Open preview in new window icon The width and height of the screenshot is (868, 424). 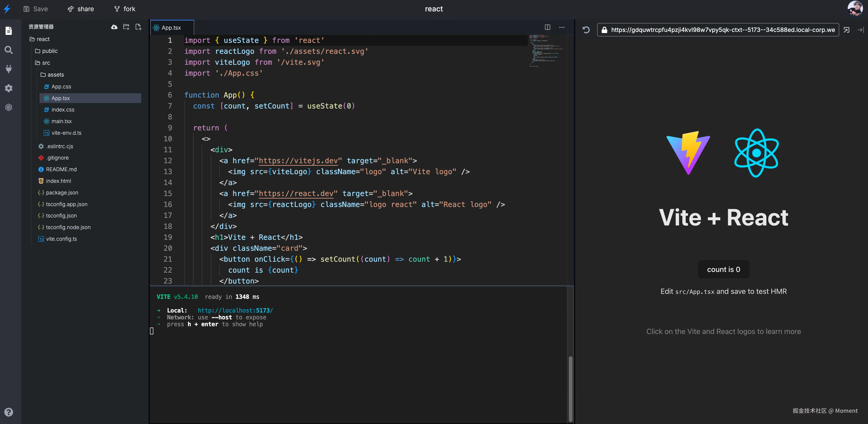846,30
